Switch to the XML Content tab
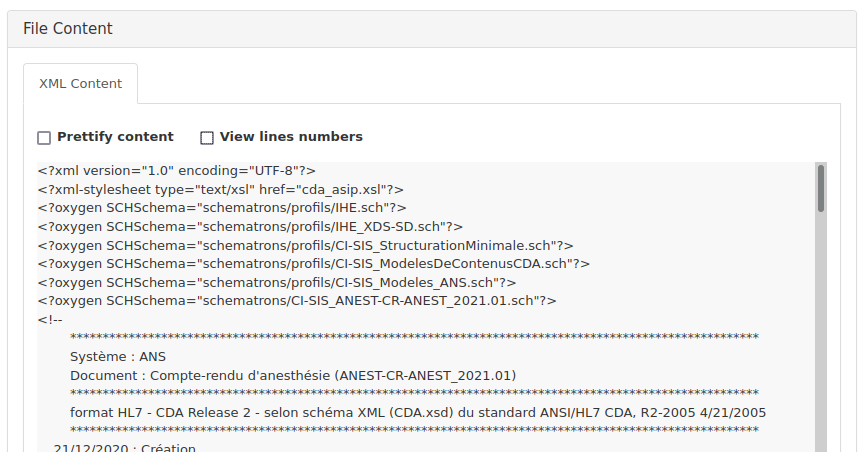 tap(80, 84)
